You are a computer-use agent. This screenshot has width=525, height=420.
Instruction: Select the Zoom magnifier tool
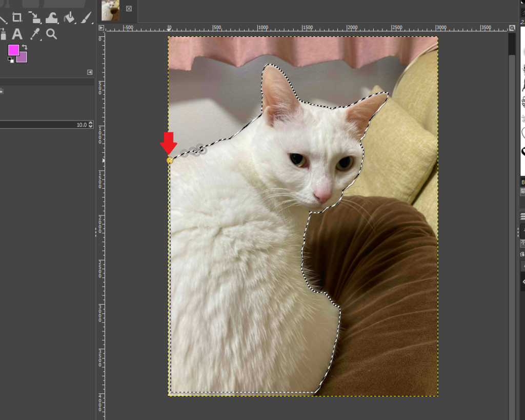[51, 34]
